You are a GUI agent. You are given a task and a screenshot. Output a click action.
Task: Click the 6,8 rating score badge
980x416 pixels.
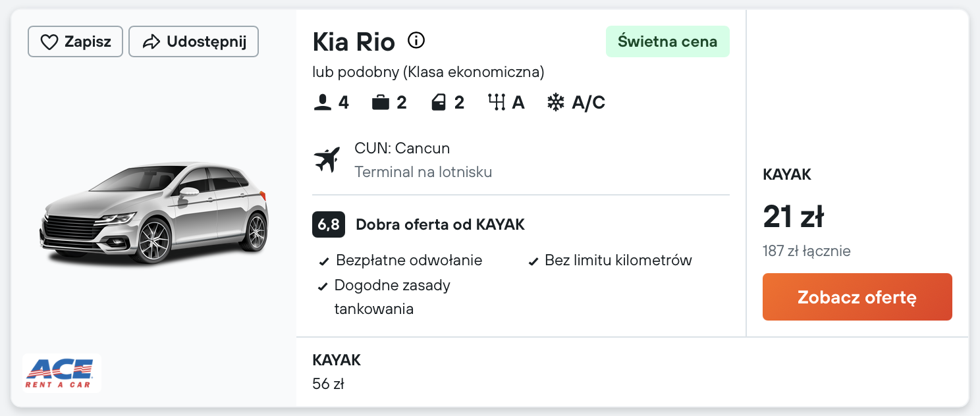point(329,225)
